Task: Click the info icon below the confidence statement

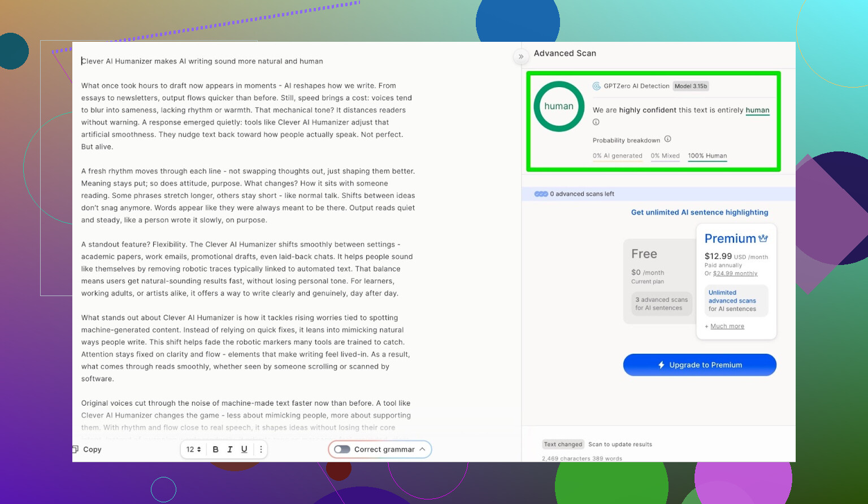Action: pyautogui.click(x=596, y=122)
